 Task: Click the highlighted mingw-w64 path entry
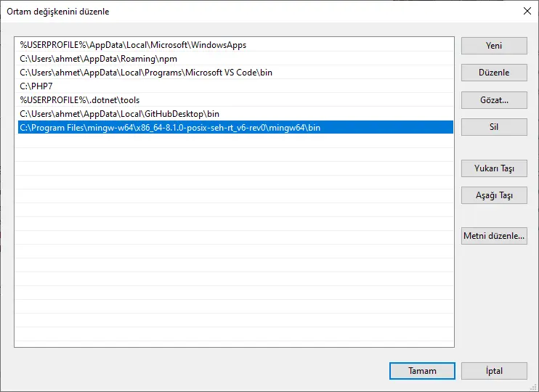tap(170, 128)
